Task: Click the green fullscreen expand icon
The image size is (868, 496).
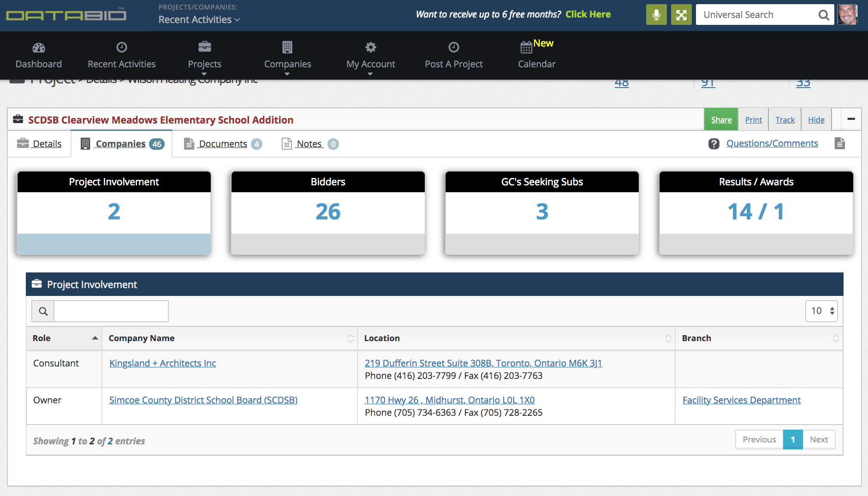Action: coord(681,15)
